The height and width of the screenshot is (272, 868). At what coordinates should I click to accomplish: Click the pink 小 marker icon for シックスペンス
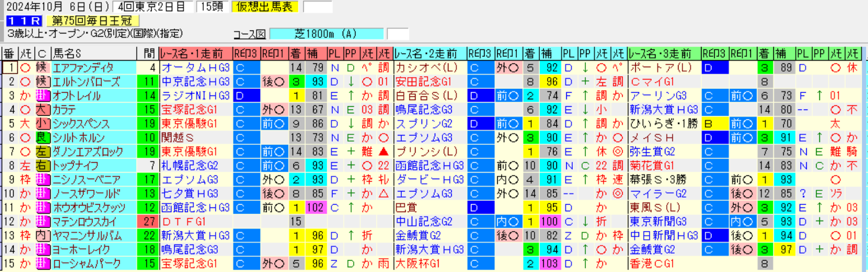point(43,122)
